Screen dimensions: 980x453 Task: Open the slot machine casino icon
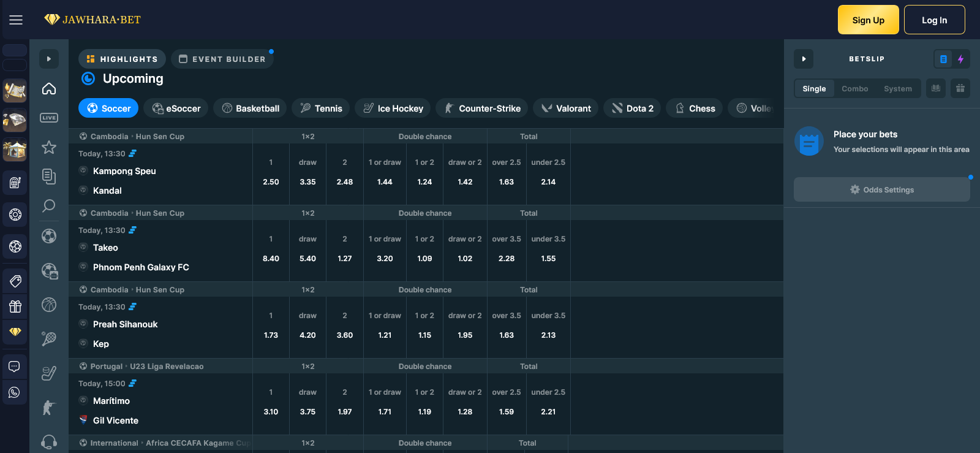click(x=15, y=182)
